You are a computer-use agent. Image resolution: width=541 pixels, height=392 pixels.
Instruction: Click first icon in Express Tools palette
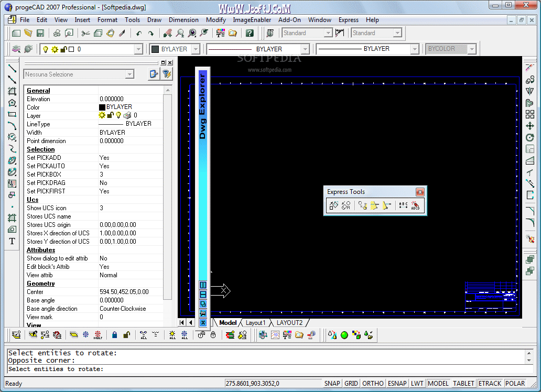[x=333, y=205]
